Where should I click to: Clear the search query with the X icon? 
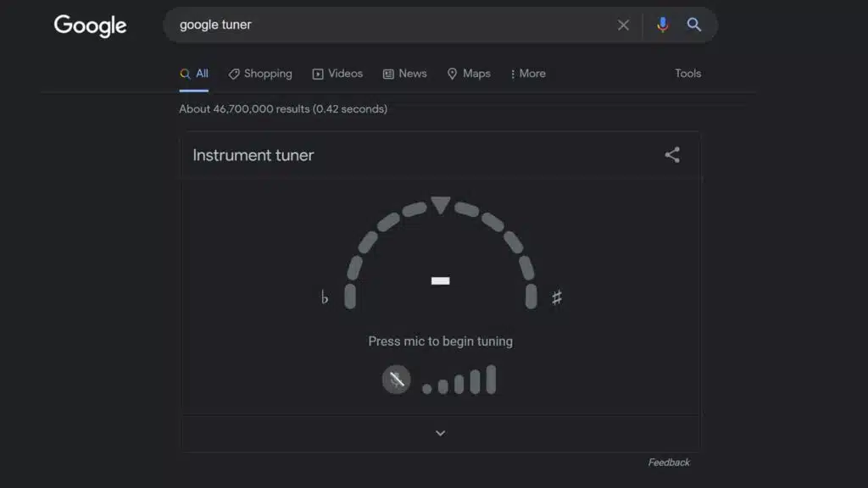click(623, 25)
